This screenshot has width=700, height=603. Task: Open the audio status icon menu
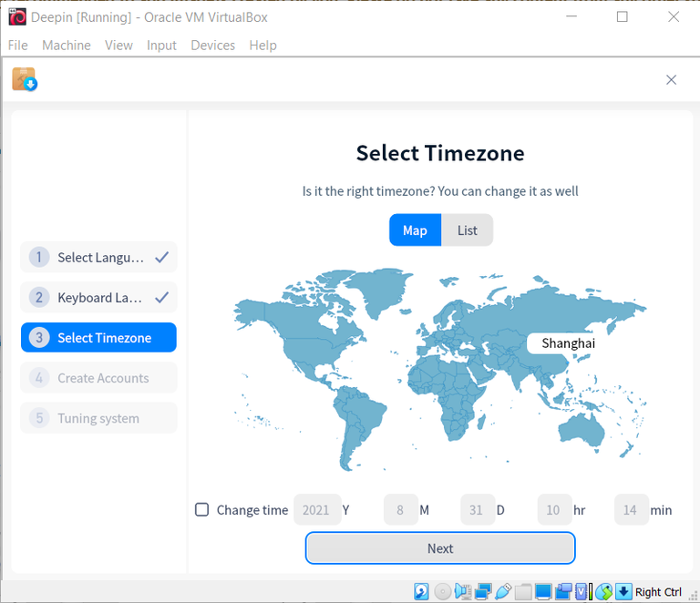(463, 591)
